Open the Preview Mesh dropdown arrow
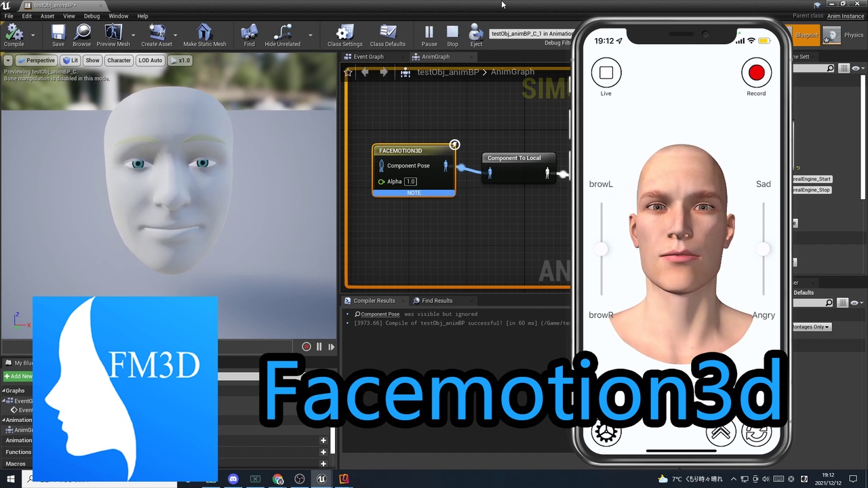Screen dimensions: 868x488 (x=133, y=35)
